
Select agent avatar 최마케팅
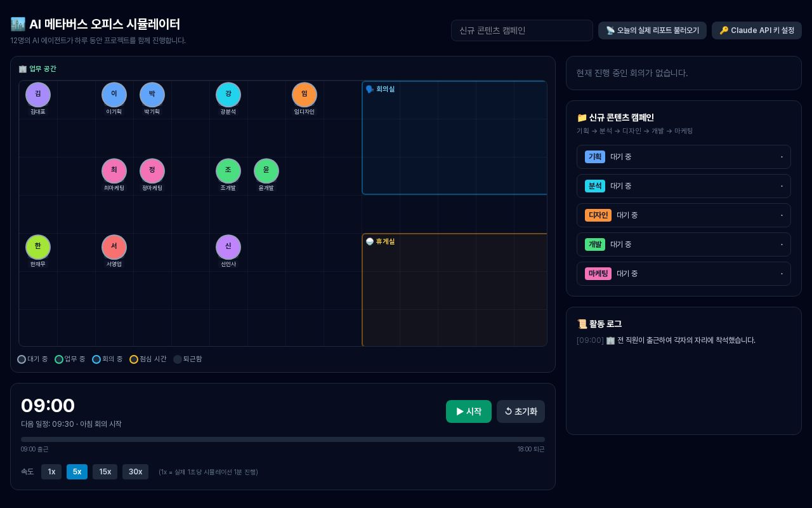(114, 171)
